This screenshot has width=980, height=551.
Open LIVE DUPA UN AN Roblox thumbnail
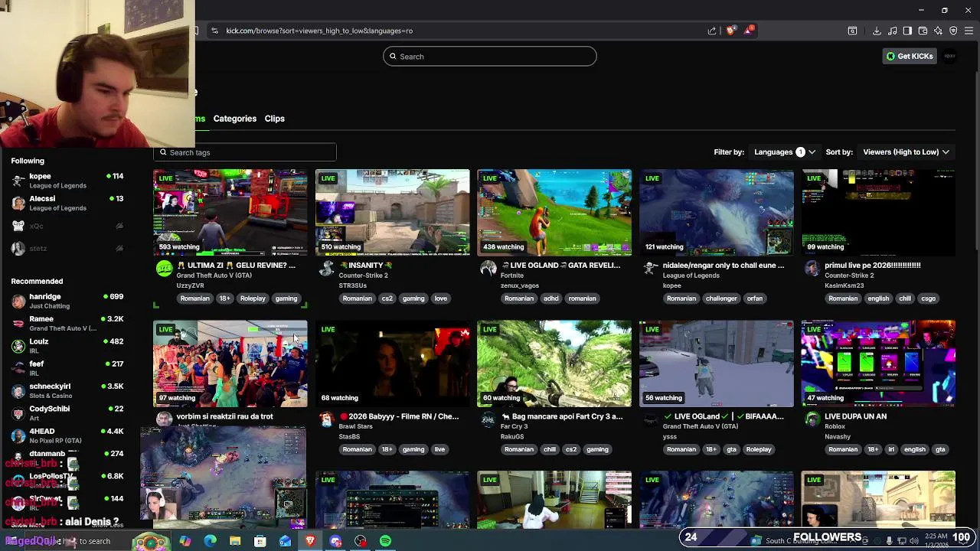click(x=878, y=364)
